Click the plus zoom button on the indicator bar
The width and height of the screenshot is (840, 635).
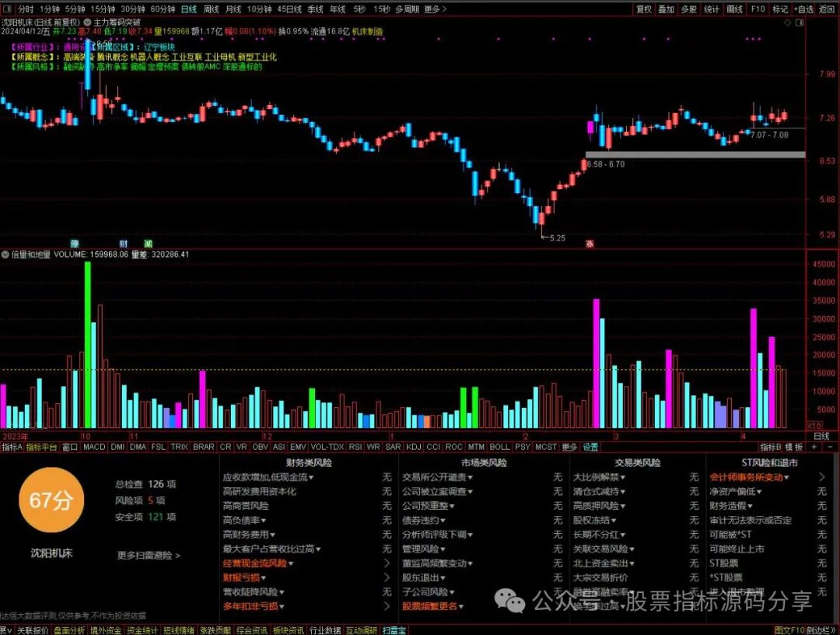click(814, 447)
